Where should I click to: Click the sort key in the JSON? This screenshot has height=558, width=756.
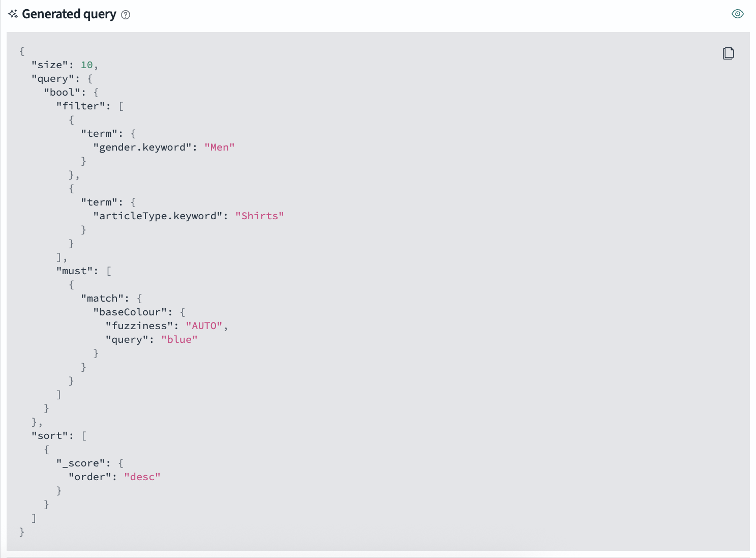[x=50, y=435]
